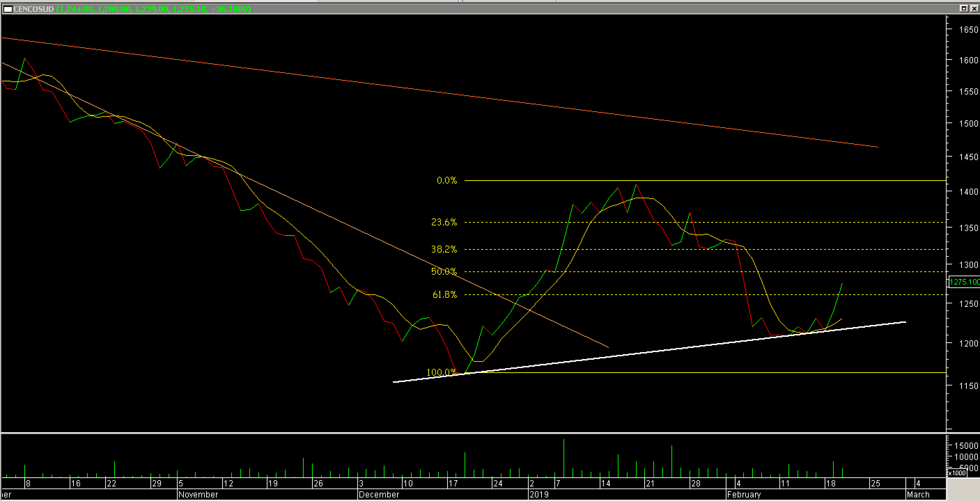Select the 50.0% Fibonacci retracement label
The width and height of the screenshot is (980, 501).
(444, 271)
